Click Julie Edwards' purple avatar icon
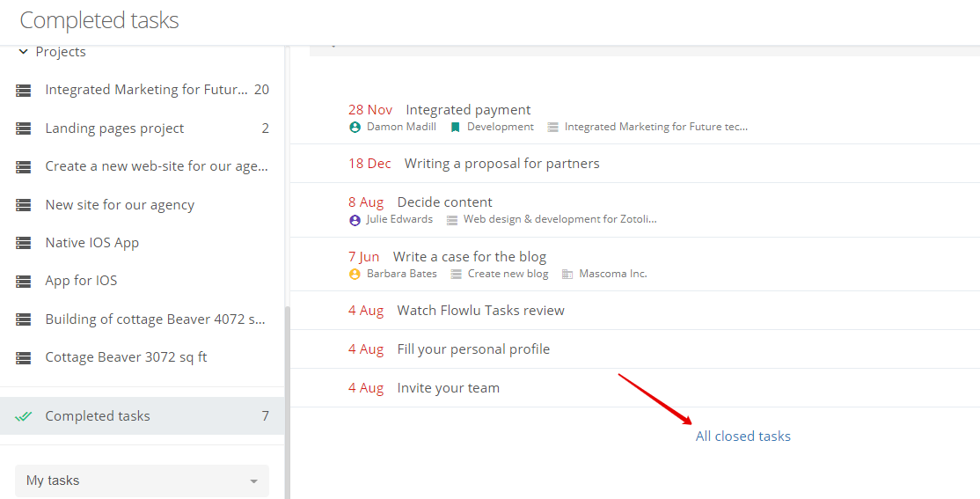Viewport: 980px width, 499px height. 355,219
